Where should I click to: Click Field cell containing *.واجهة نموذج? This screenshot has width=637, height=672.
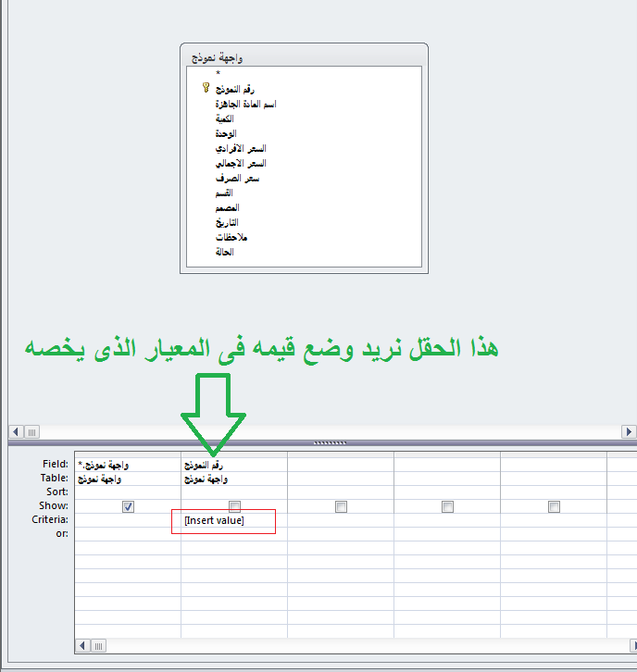128,465
